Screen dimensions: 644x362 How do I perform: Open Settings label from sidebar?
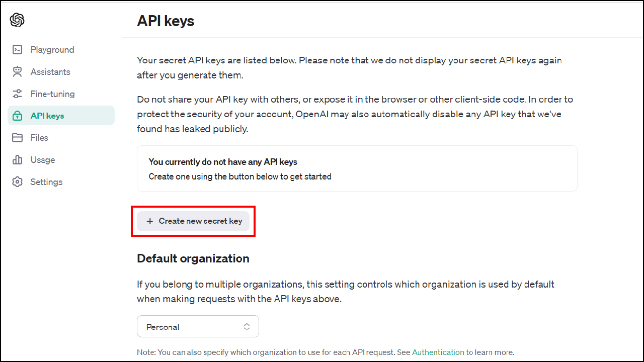(46, 182)
